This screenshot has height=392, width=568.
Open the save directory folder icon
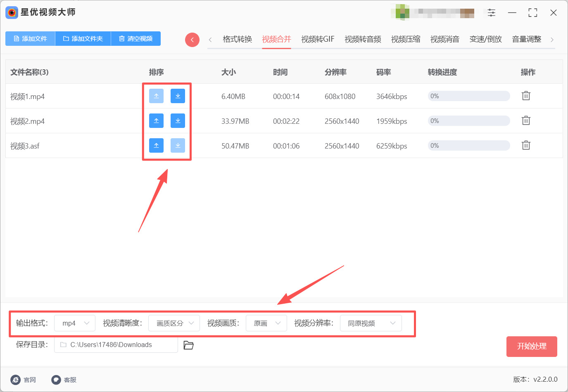(188, 345)
